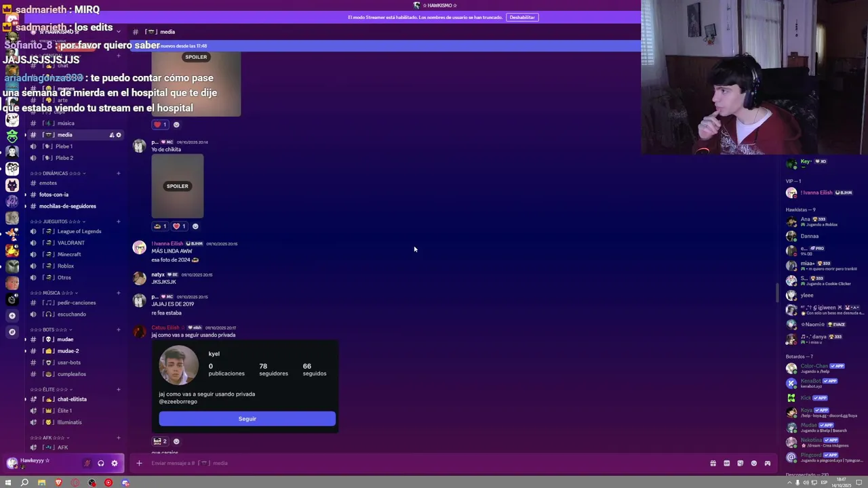Collapse the JUEGUITOS category

[x=58, y=222]
